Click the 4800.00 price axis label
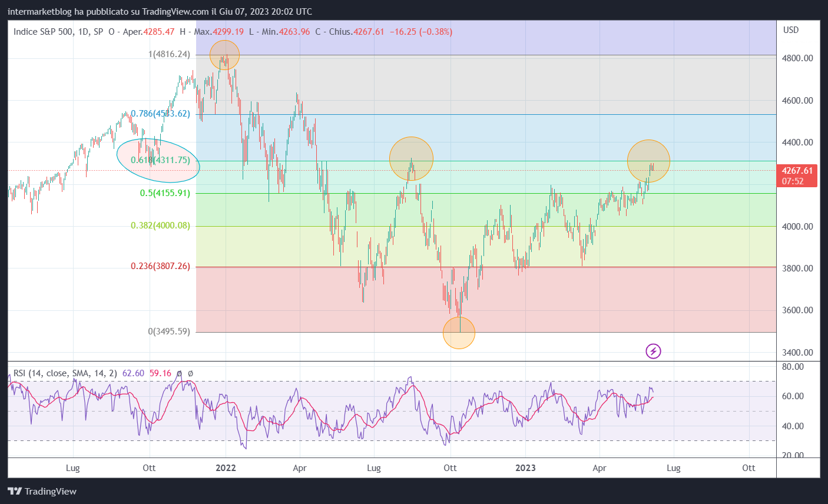This screenshot has width=828, height=504. [x=797, y=58]
